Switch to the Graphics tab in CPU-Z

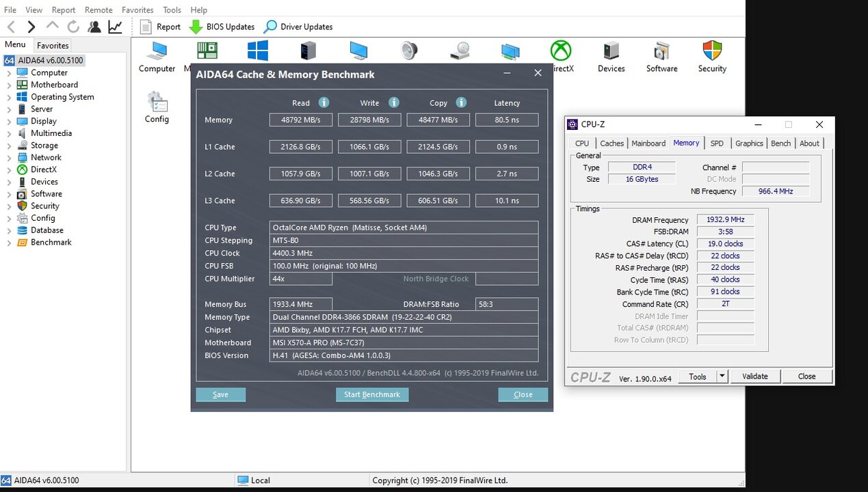pyautogui.click(x=749, y=143)
